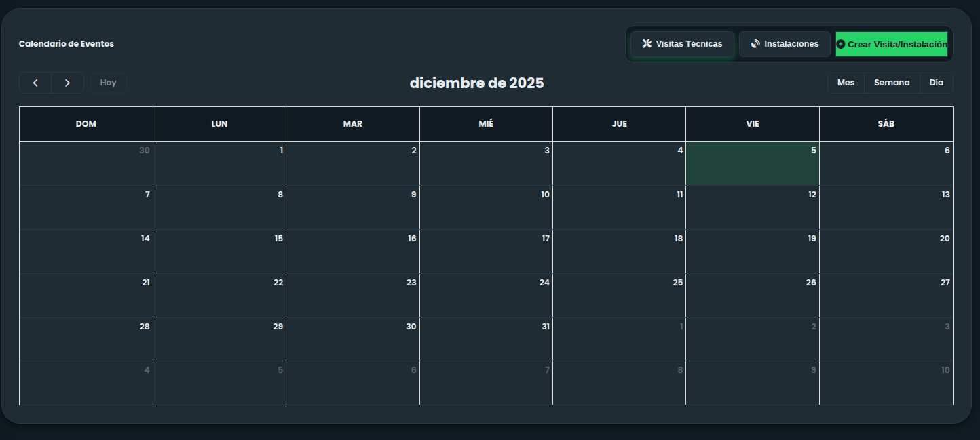
Task: Click on December 25 in the calendar
Action: click(619, 295)
